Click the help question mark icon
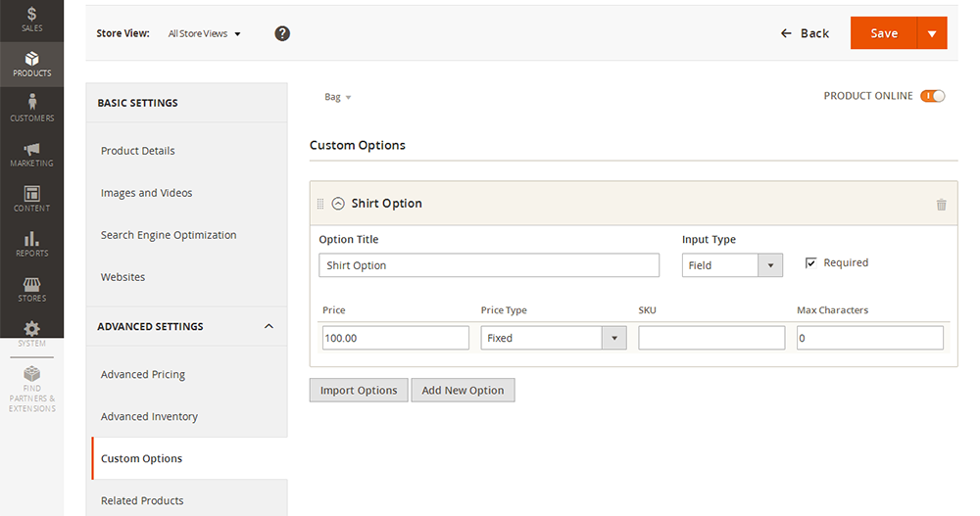This screenshot has height=516, width=980. point(282,33)
